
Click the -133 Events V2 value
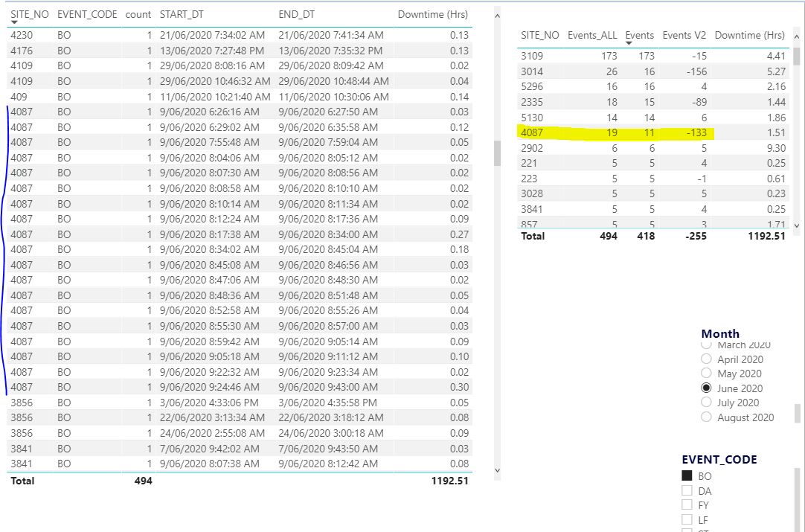coord(696,132)
